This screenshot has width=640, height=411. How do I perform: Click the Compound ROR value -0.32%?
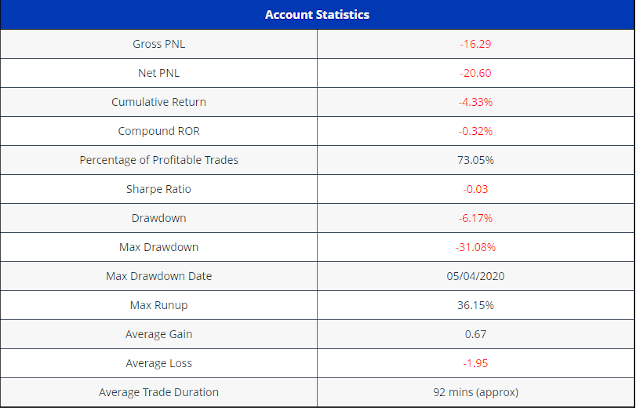pos(475,131)
